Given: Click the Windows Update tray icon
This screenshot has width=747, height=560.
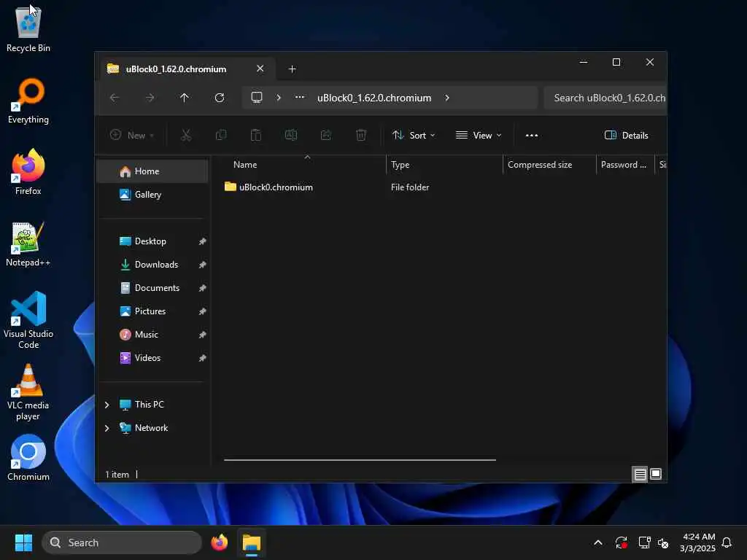Looking at the screenshot, I should [622, 542].
